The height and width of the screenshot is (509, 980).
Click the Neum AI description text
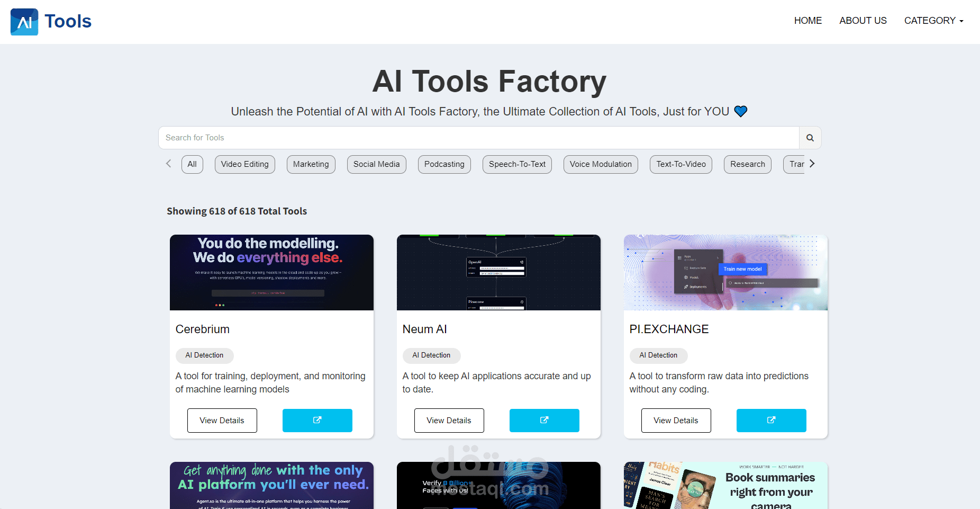(x=497, y=382)
